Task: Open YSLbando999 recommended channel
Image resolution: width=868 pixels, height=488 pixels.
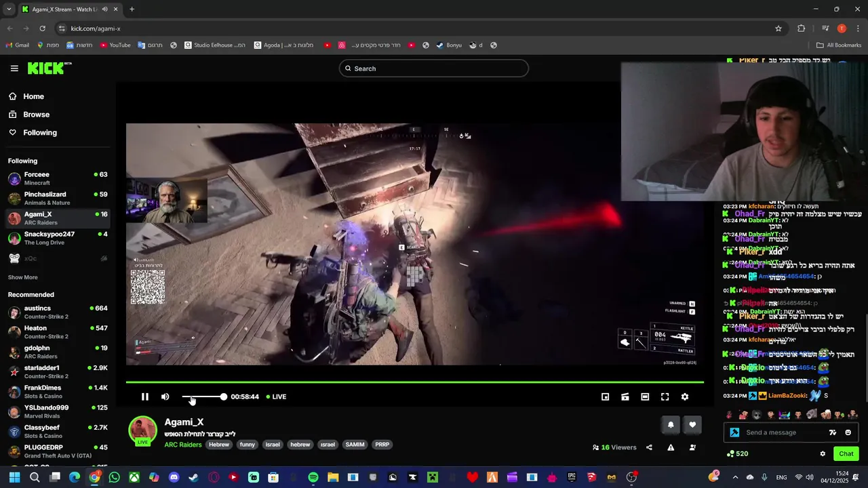Action: [58, 411]
